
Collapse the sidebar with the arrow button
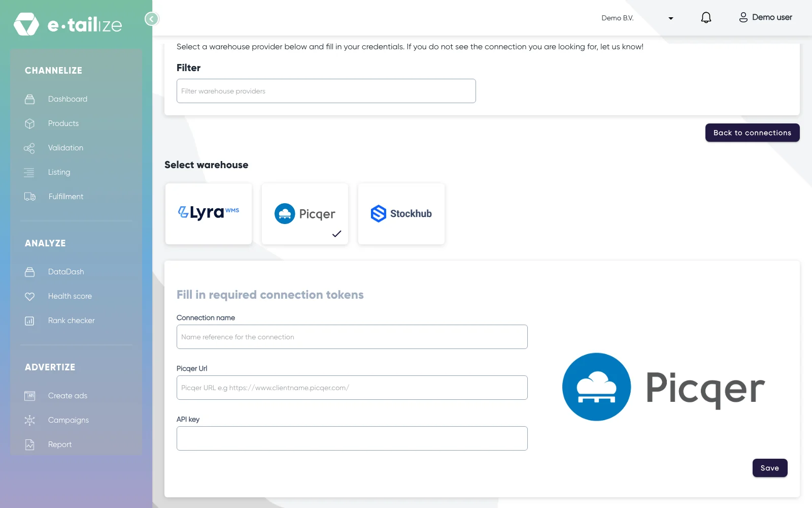[x=152, y=19]
